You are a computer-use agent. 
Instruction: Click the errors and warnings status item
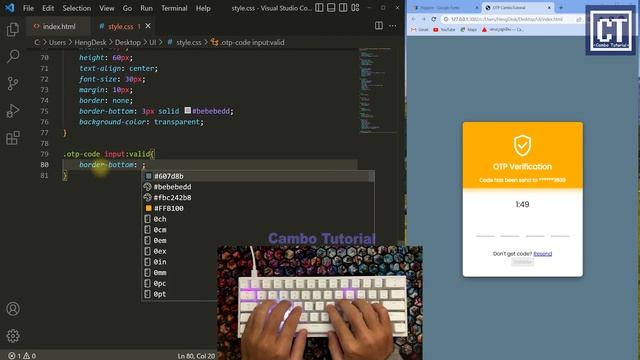(22, 356)
